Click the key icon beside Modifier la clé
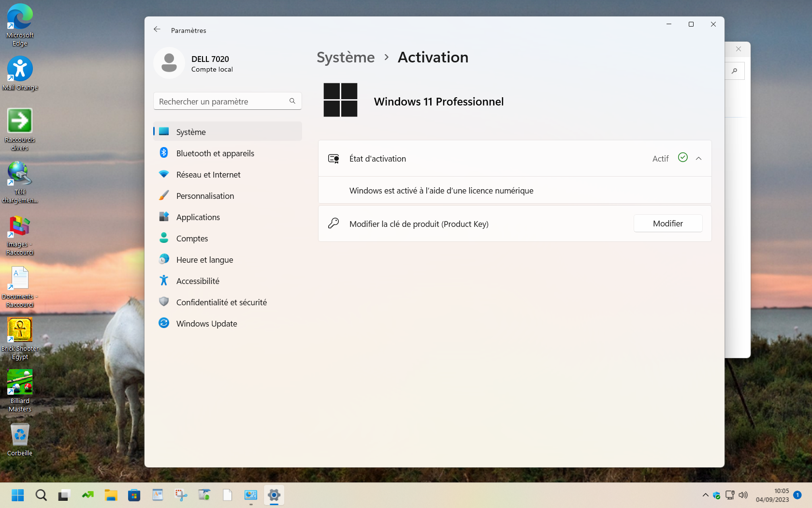Screen dimensions: 812x508 pyautogui.click(x=333, y=223)
